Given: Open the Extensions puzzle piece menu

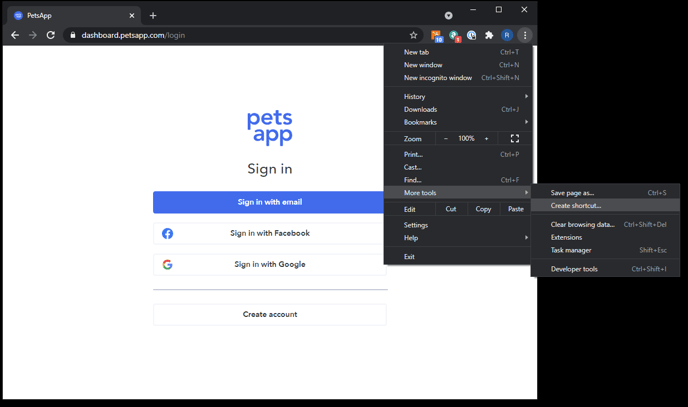Looking at the screenshot, I should [489, 35].
